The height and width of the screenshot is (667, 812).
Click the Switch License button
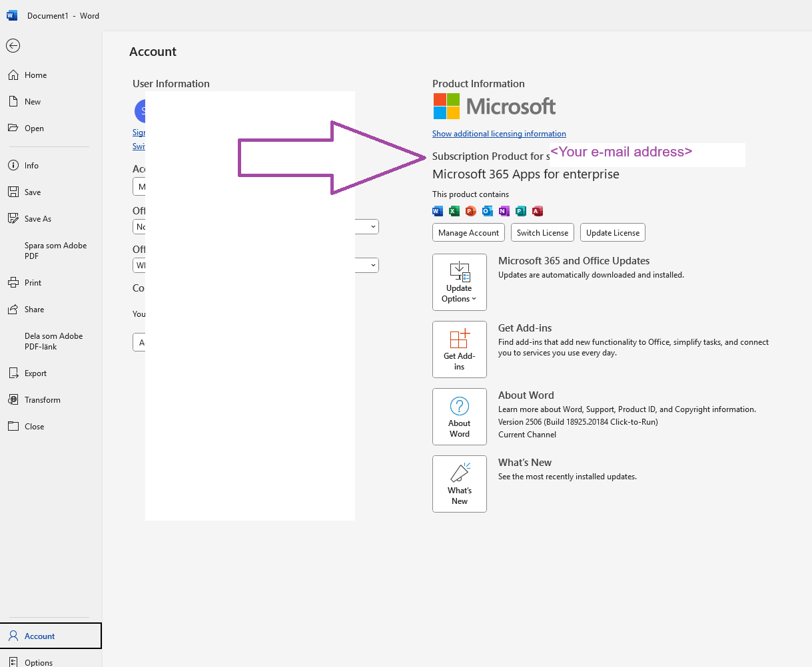click(542, 232)
